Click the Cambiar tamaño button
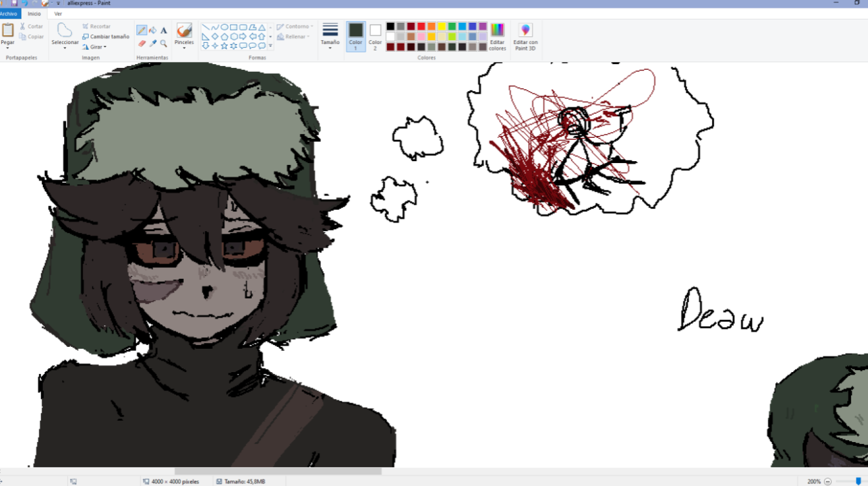 [106, 37]
